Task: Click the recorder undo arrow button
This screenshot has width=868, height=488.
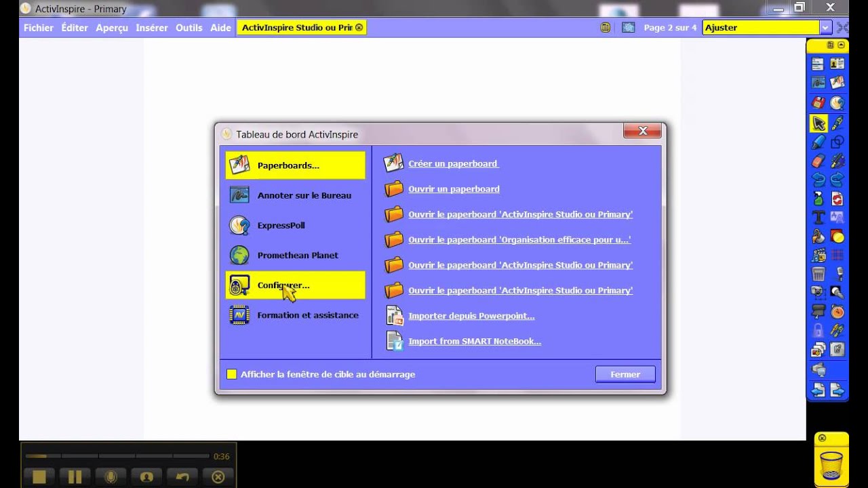Action: click(182, 476)
